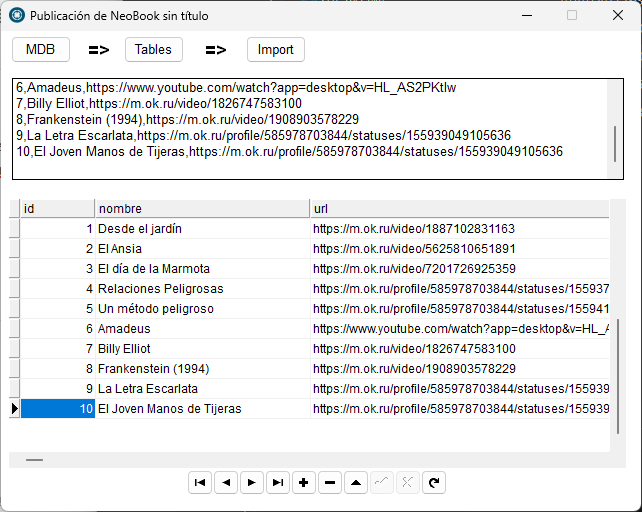
Task: Click url cell ending 7201726925359
Action: 459,269
